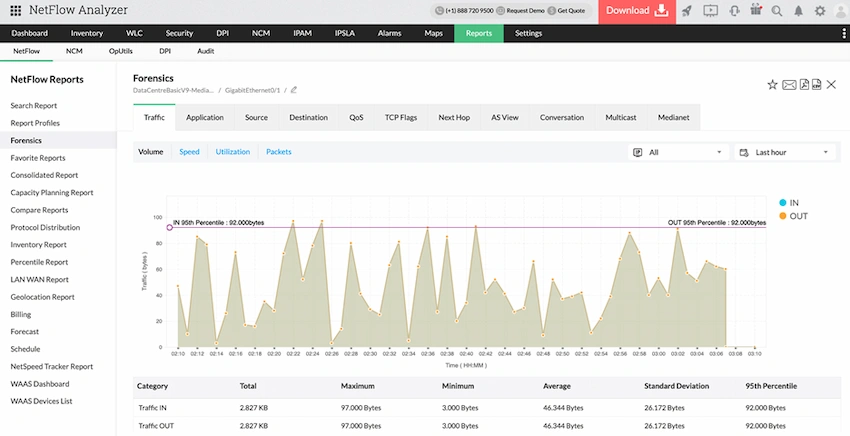Open Protocol Distribution in sidebar

coord(45,227)
